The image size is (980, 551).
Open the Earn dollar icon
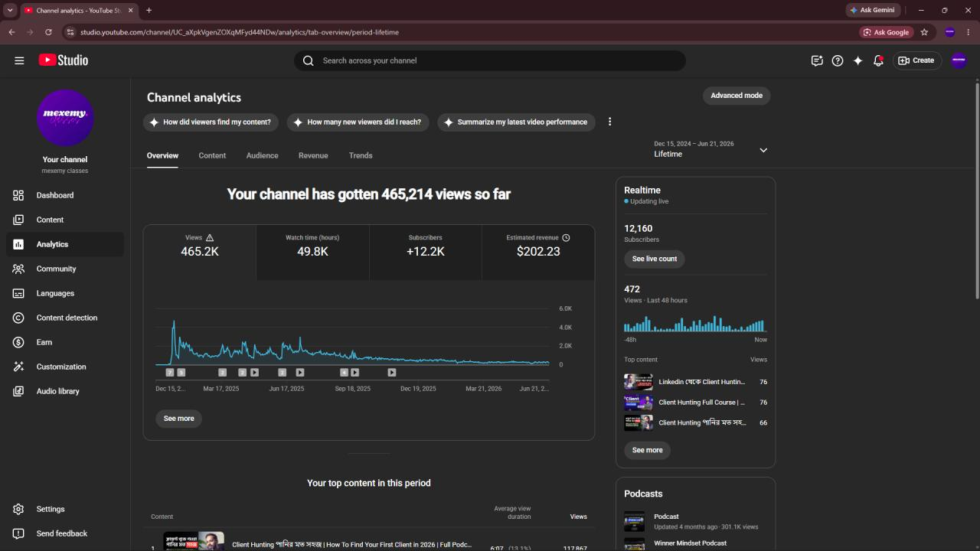pos(18,342)
